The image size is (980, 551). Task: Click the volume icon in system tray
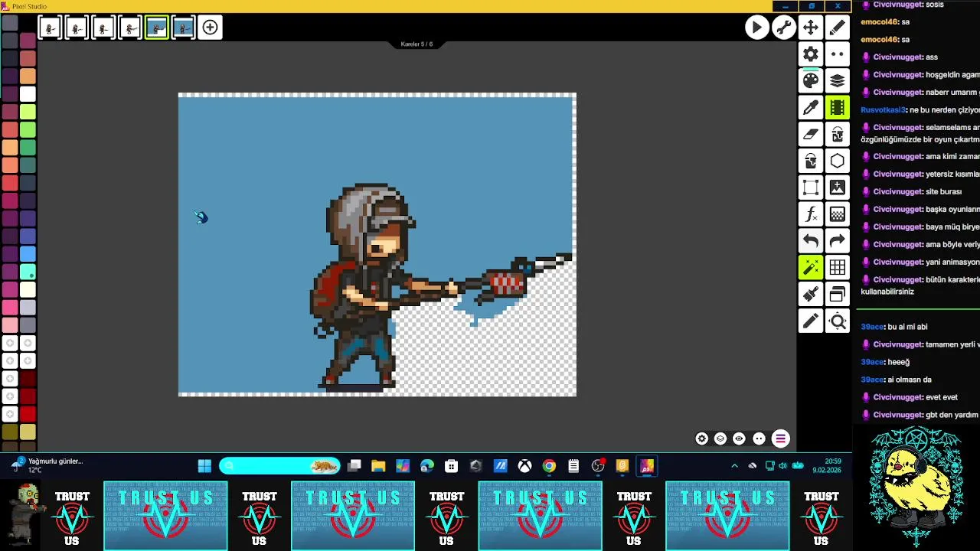coord(784,465)
